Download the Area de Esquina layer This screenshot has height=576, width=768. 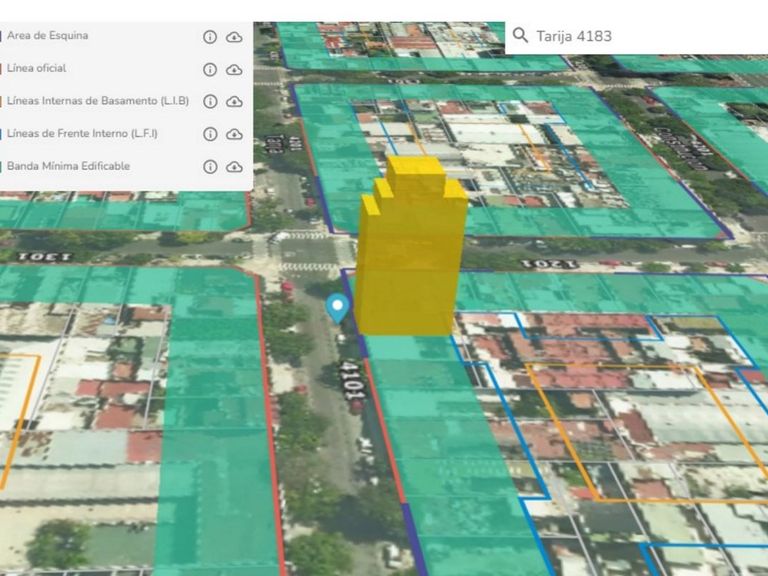(234, 37)
